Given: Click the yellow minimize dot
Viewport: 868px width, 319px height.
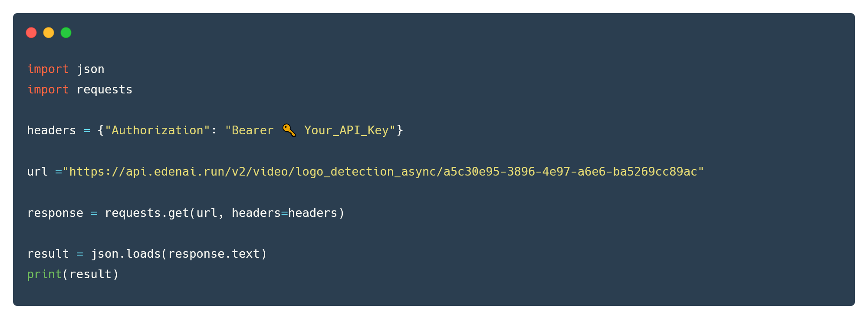Looking at the screenshot, I should tap(49, 33).
